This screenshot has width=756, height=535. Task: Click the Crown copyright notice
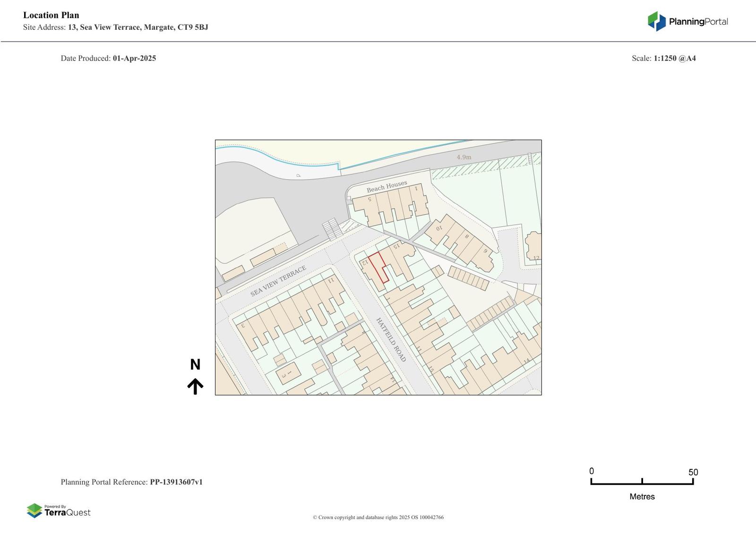[378, 517]
